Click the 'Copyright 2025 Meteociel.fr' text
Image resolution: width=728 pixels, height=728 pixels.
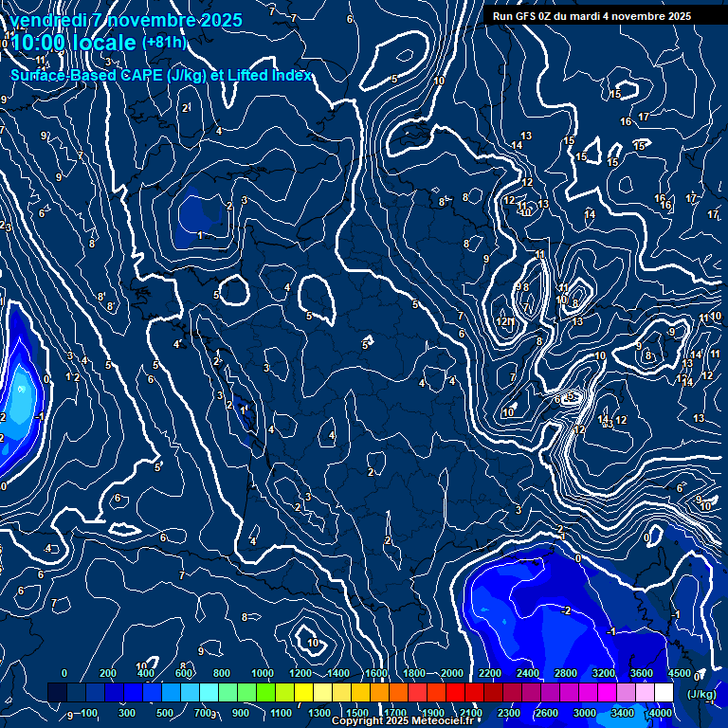(x=403, y=720)
